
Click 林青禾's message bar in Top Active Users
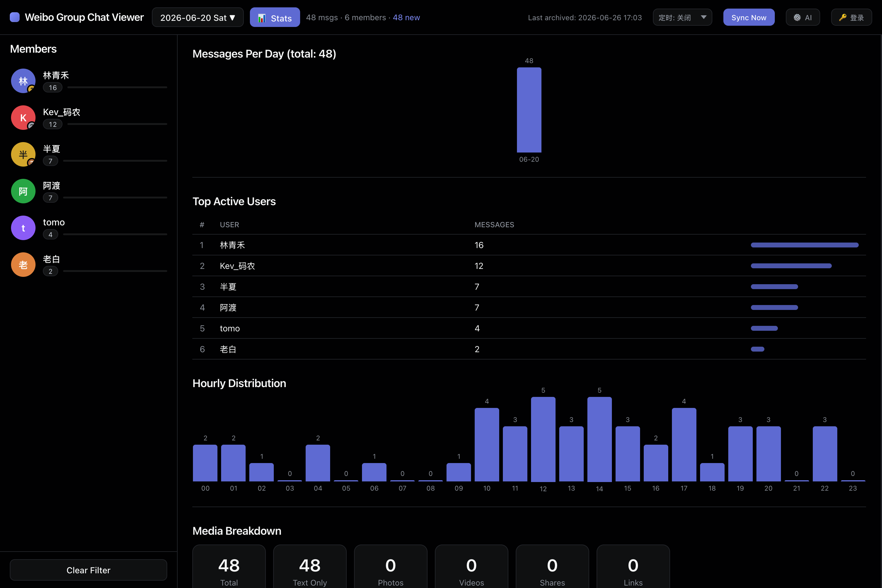805,245
